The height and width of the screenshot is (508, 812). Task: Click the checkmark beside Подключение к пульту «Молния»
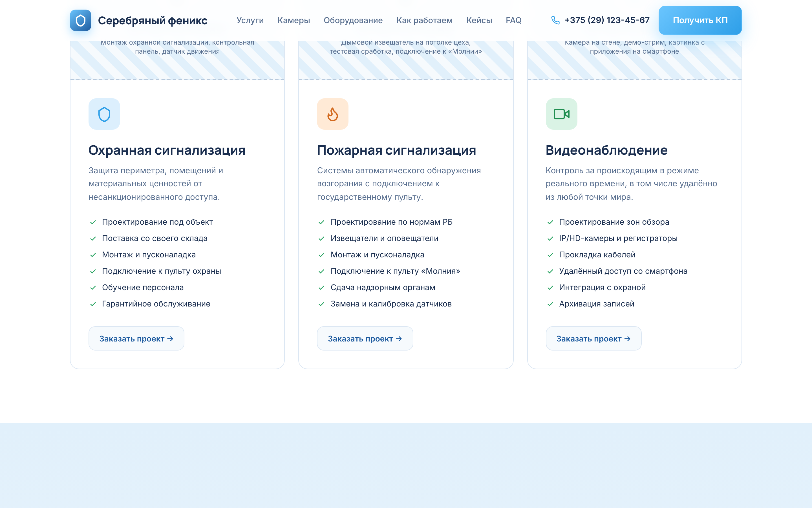(321, 271)
